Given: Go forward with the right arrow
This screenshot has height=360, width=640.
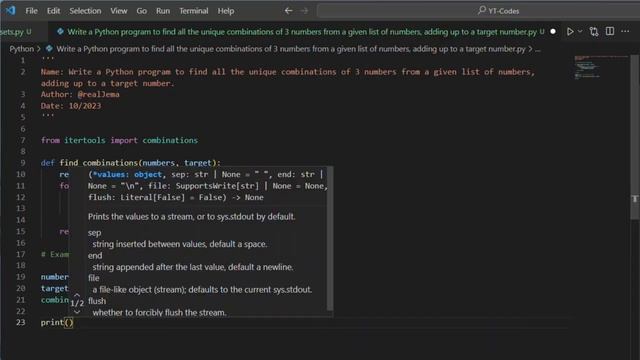Looking at the screenshot, I should pyautogui.click(x=304, y=11).
